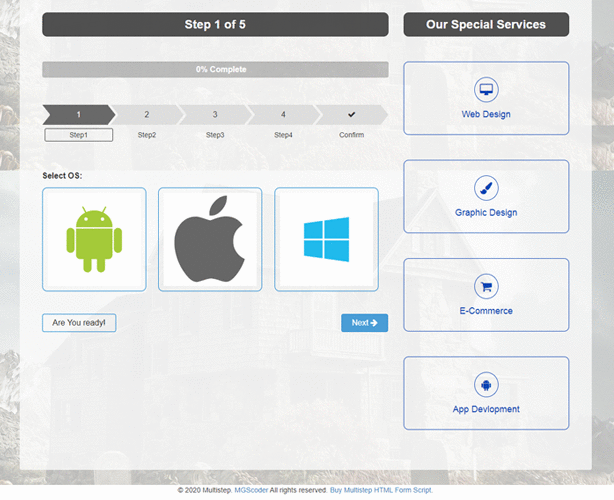
Task: Go to step 2 arrow tab
Action: tap(147, 114)
